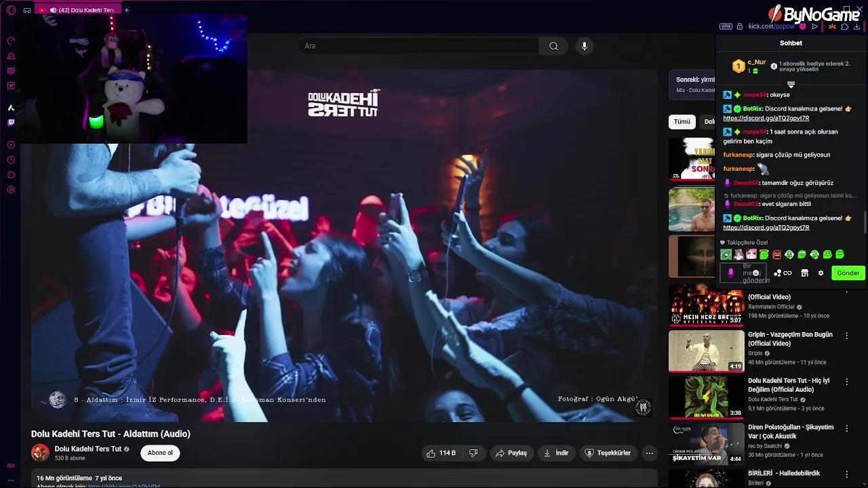Open the orange extension icon in toolbar
Screen dimensions: 868x488
pos(832,26)
